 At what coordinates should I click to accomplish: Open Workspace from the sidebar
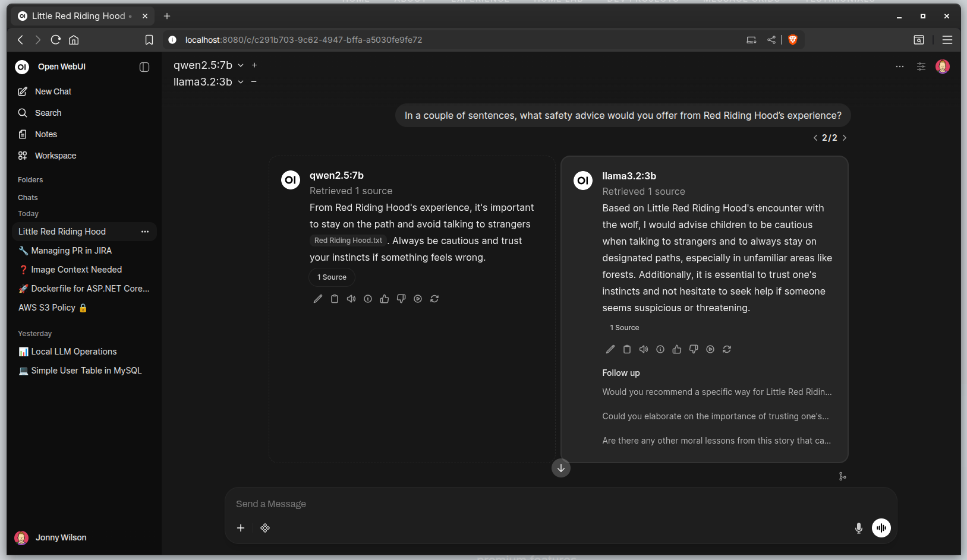tap(55, 156)
